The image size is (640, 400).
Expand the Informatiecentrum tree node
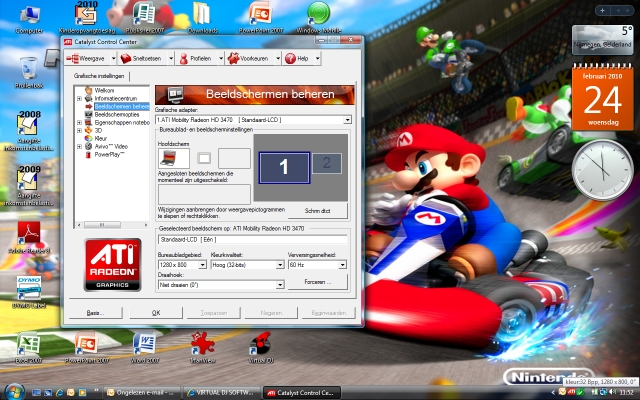pyautogui.click(x=79, y=98)
